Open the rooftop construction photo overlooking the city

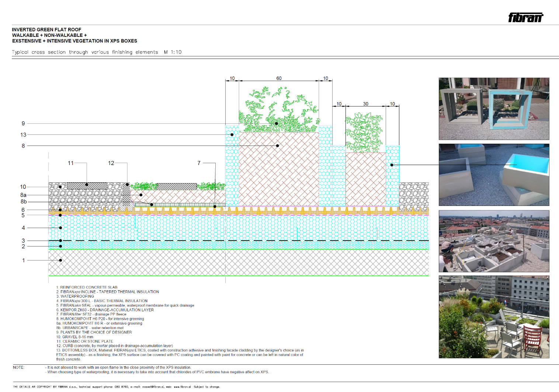pyautogui.click(x=494, y=241)
